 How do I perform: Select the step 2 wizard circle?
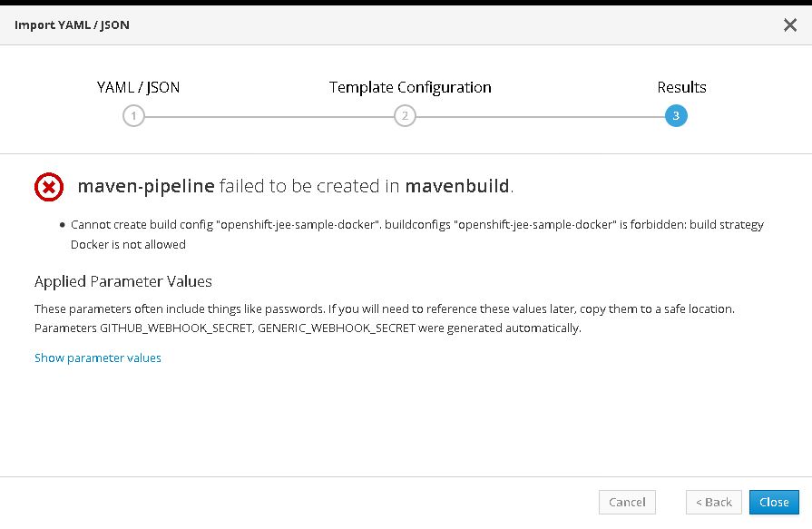405,115
